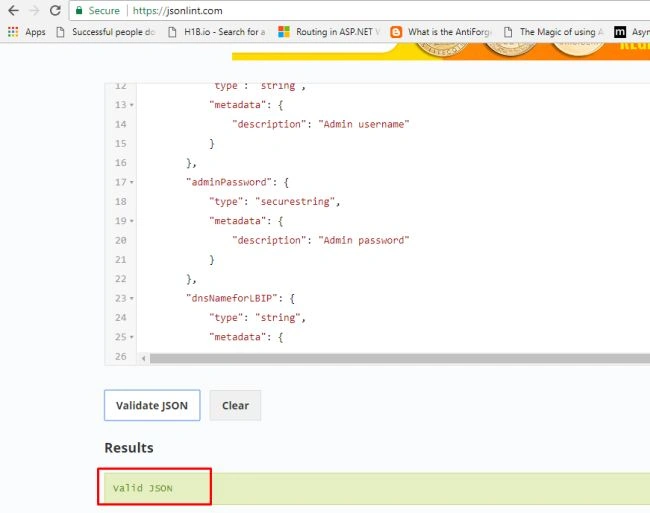The image size is (650, 513).
Task: Reload the page with refresh icon
Action: pos(55,10)
